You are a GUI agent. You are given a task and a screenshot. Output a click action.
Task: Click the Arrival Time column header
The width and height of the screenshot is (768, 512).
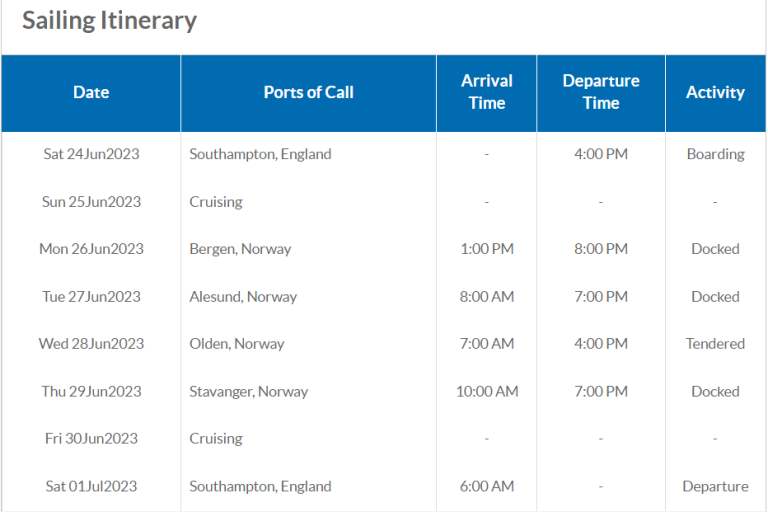[487, 93]
